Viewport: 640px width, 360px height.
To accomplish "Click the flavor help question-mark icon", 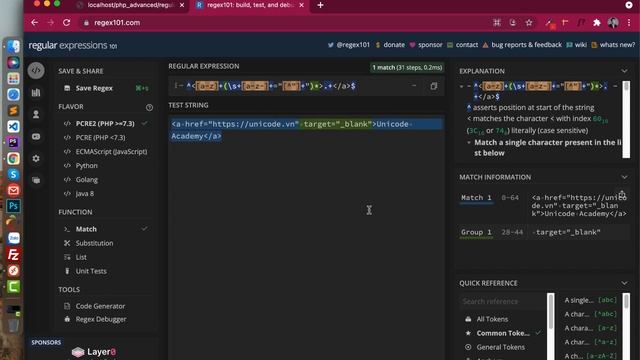I will point(149,107).
